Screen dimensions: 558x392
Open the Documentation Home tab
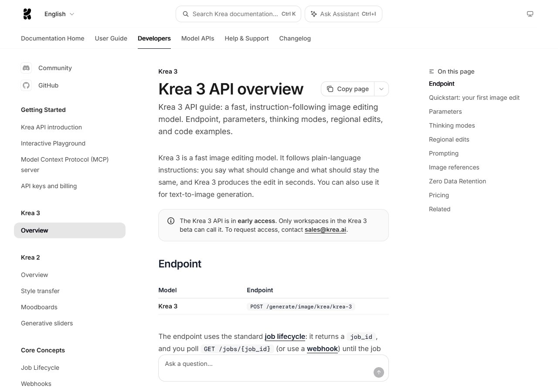tap(53, 38)
